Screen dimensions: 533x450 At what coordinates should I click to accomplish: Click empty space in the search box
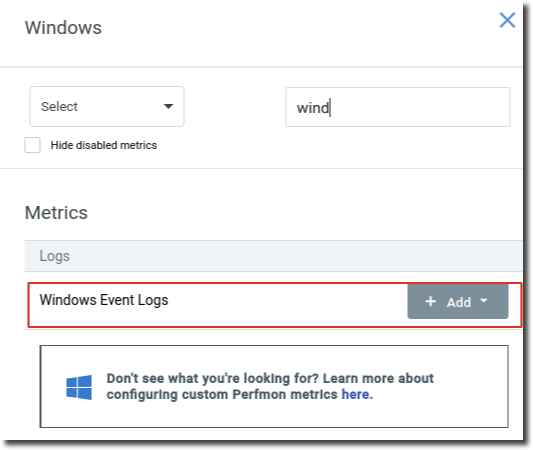tap(420, 107)
